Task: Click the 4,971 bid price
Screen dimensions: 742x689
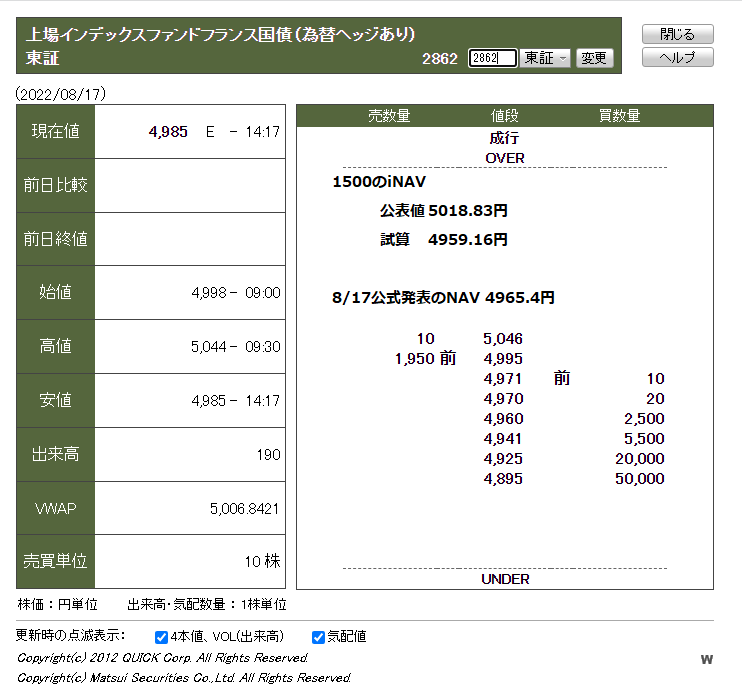Action: (503, 379)
